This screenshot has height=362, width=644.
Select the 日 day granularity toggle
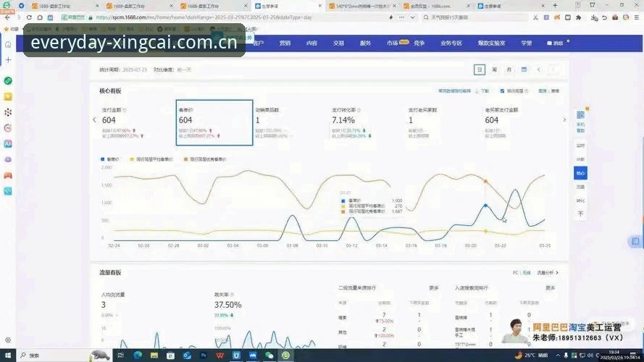click(480, 70)
